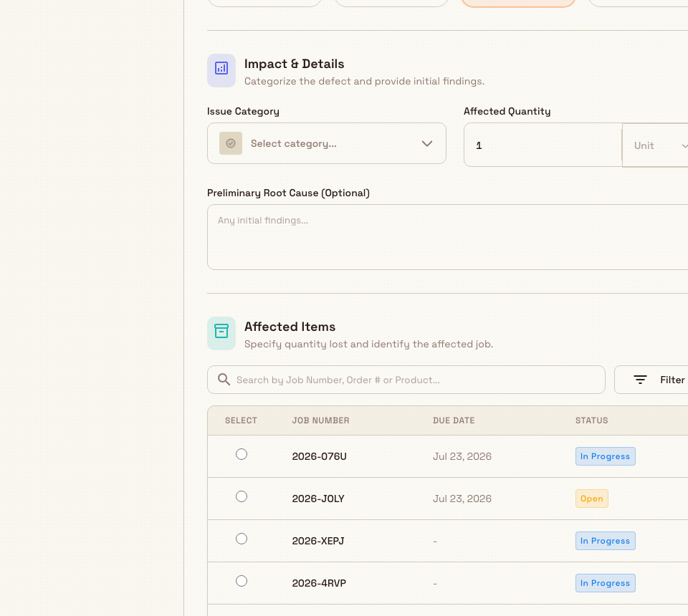This screenshot has height=616, width=688.
Task: Click the DUE DATE column header
Action: 454,420
